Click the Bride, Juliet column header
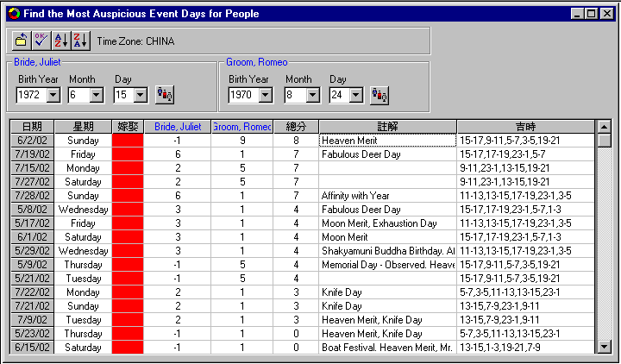 pos(177,127)
